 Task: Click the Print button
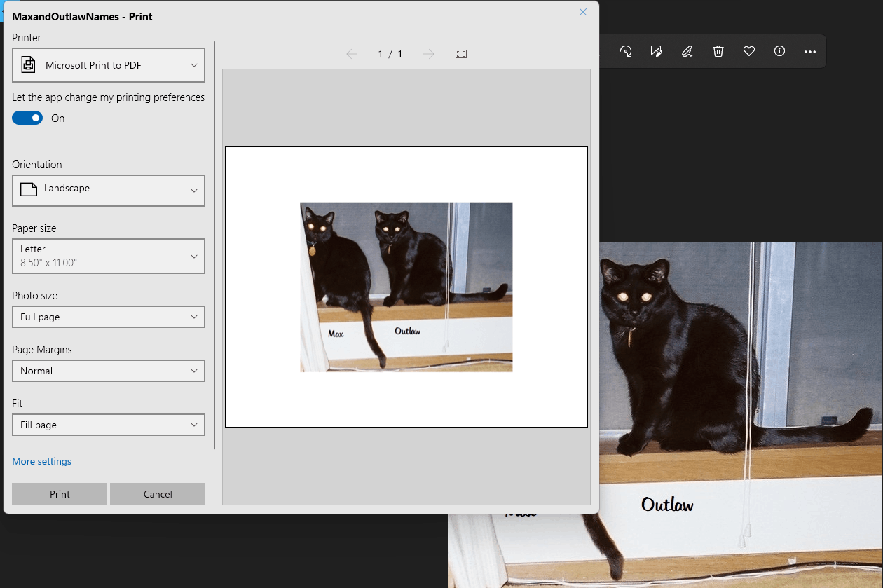pyautogui.click(x=60, y=494)
